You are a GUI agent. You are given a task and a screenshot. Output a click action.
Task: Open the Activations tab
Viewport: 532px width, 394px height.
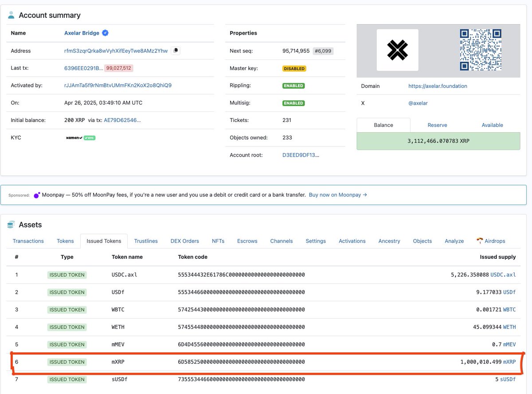tap(352, 241)
